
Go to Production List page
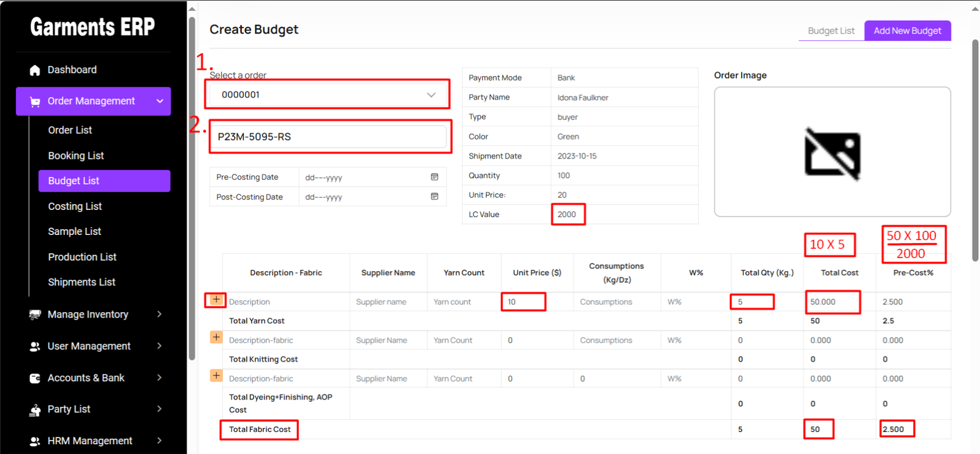point(82,257)
